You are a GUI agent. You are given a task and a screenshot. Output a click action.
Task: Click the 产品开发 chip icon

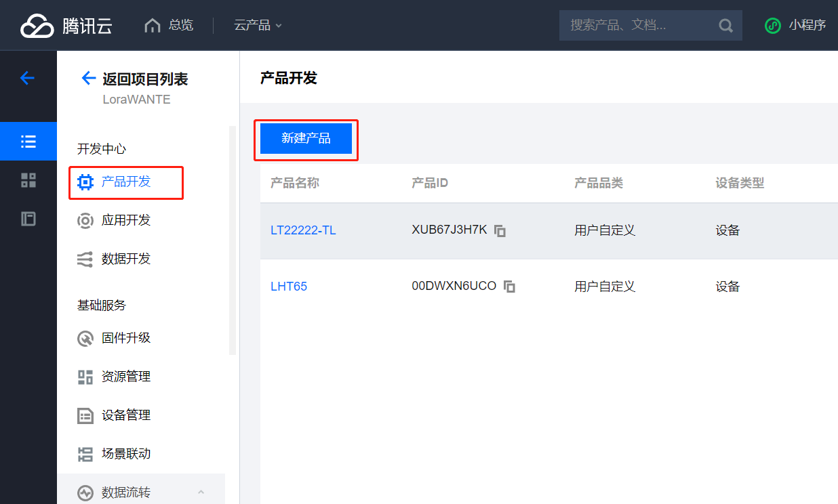[x=85, y=182]
